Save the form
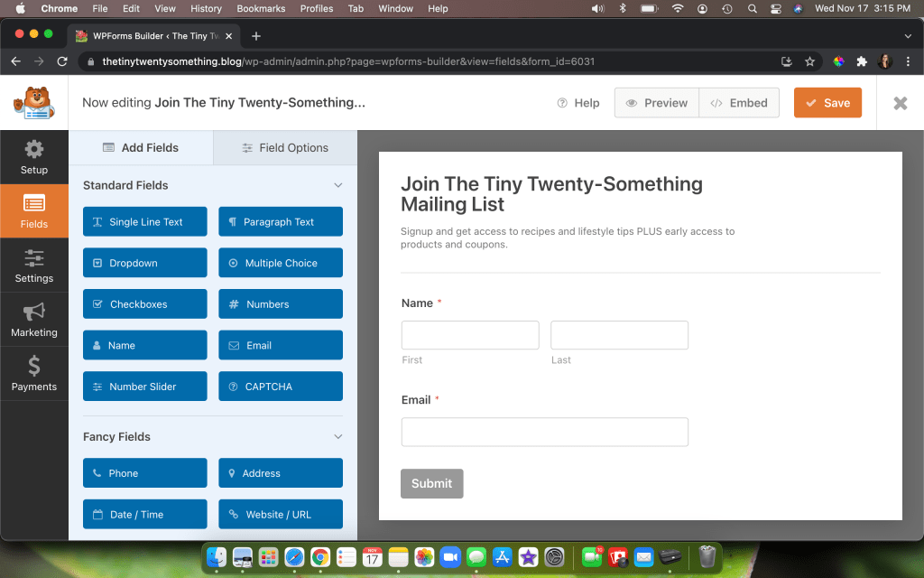 tap(827, 103)
